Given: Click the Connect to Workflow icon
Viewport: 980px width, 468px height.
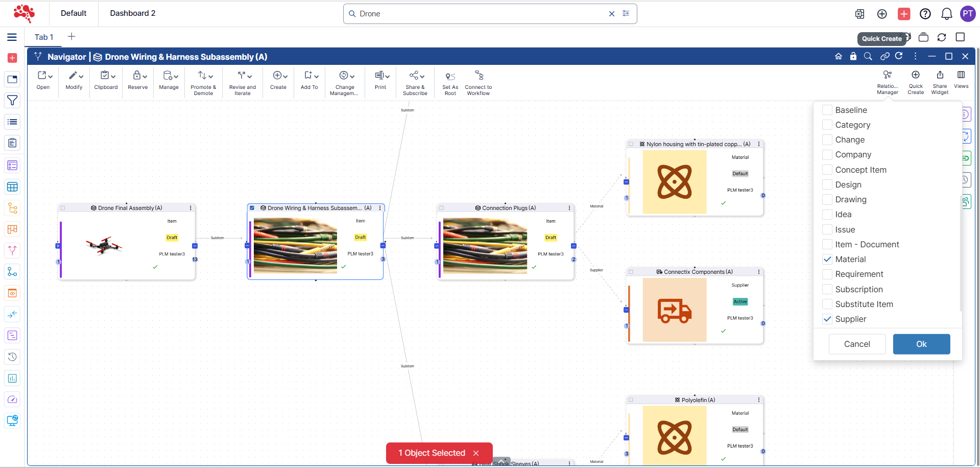Looking at the screenshot, I should coord(479,76).
